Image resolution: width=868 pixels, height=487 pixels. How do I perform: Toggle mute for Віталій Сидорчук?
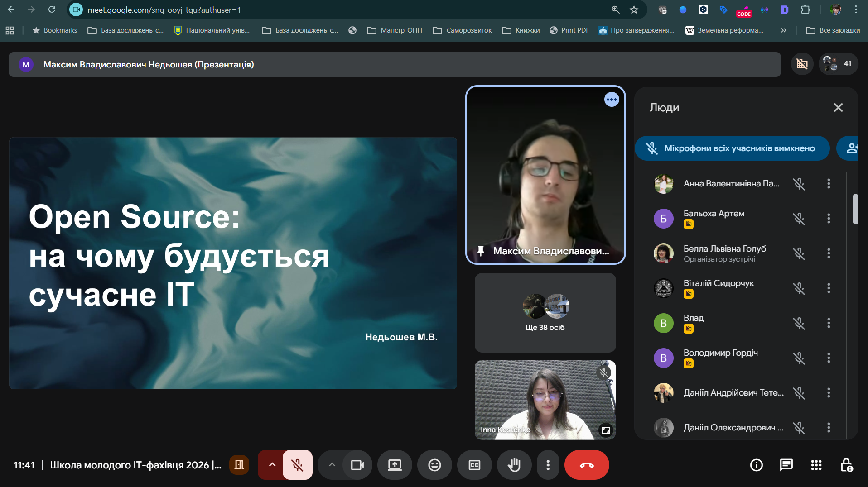[x=799, y=288]
